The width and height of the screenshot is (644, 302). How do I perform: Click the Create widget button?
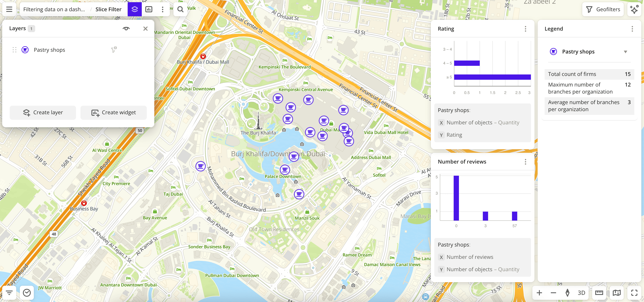113,112
